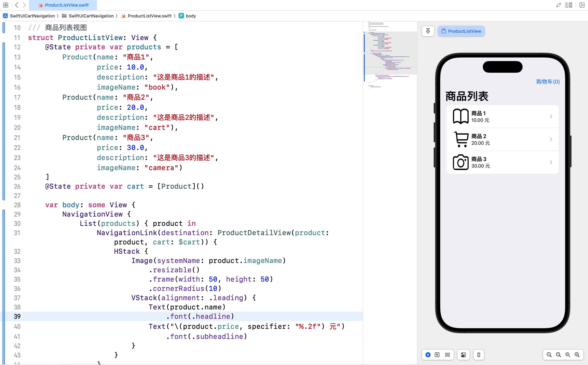Viewport: 588px width, 365px height.
Task: Select the ProductListView preview tab
Action: [x=461, y=31]
